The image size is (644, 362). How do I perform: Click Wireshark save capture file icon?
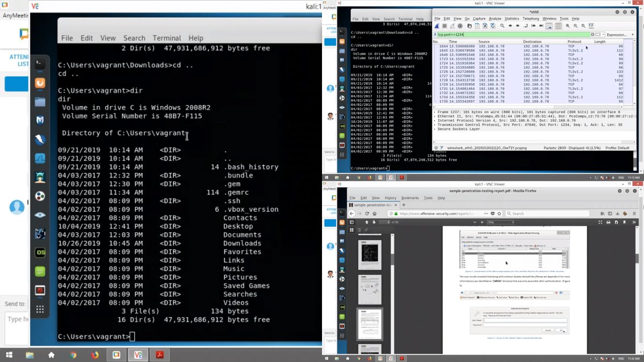477,26
